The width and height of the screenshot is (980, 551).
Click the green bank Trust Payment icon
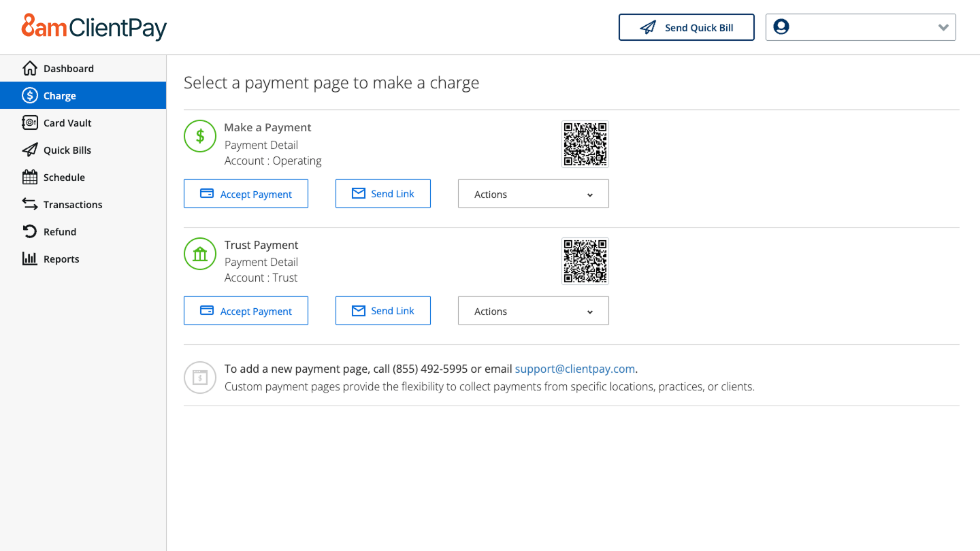200,254
